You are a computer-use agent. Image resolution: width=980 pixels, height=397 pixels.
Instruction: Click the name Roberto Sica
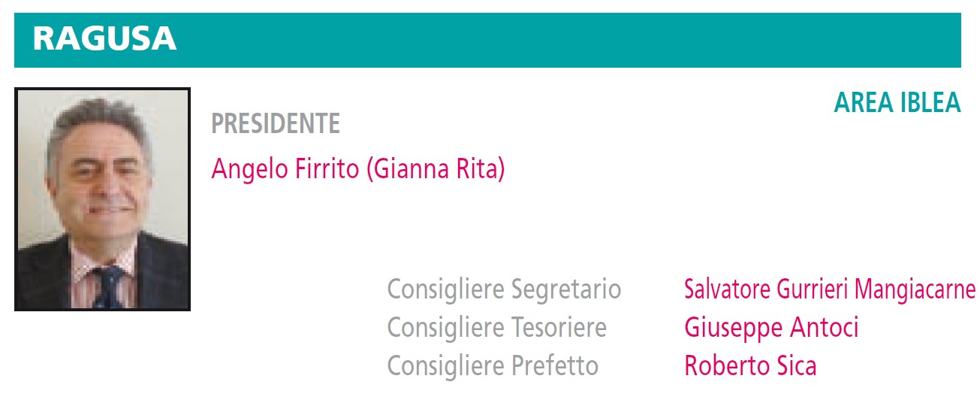[x=750, y=366]
